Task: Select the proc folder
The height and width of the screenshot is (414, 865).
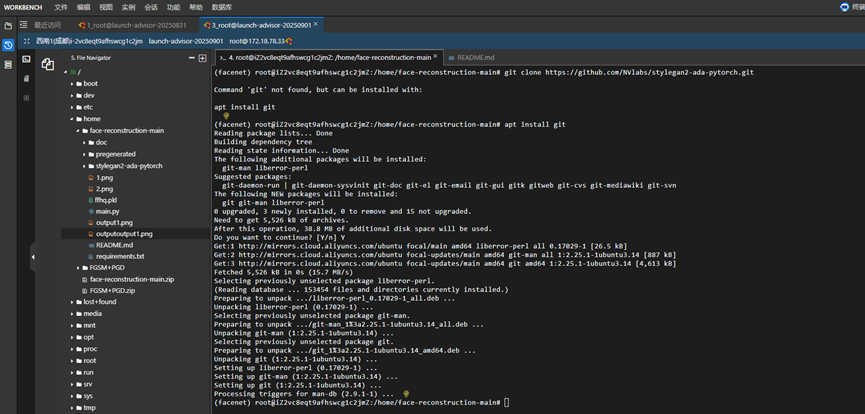Action: pos(90,349)
